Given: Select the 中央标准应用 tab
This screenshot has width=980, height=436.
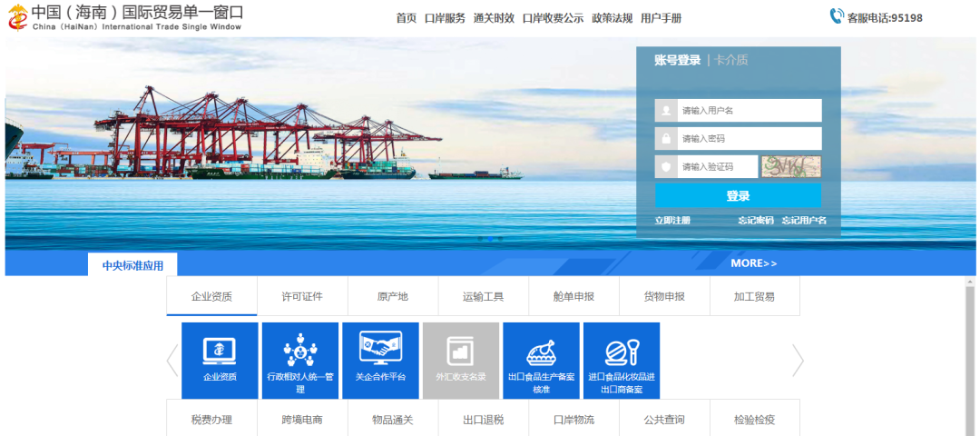Looking at the screenshot, I should [x=132, y=264].
